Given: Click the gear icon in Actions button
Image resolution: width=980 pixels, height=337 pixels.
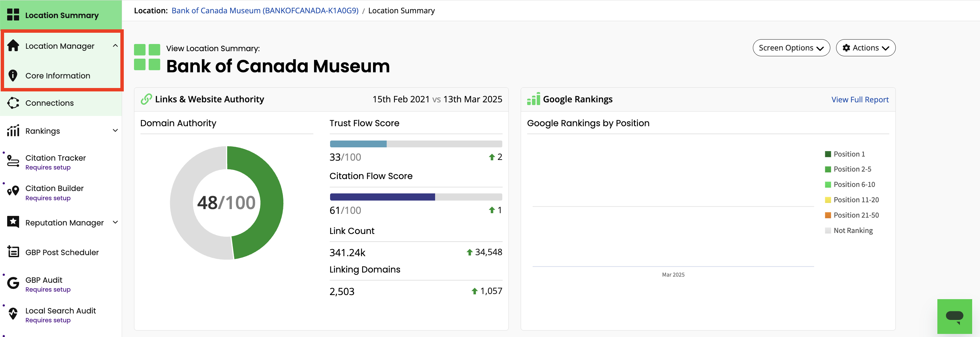Looking at the screenshot, I should point(846,48).
